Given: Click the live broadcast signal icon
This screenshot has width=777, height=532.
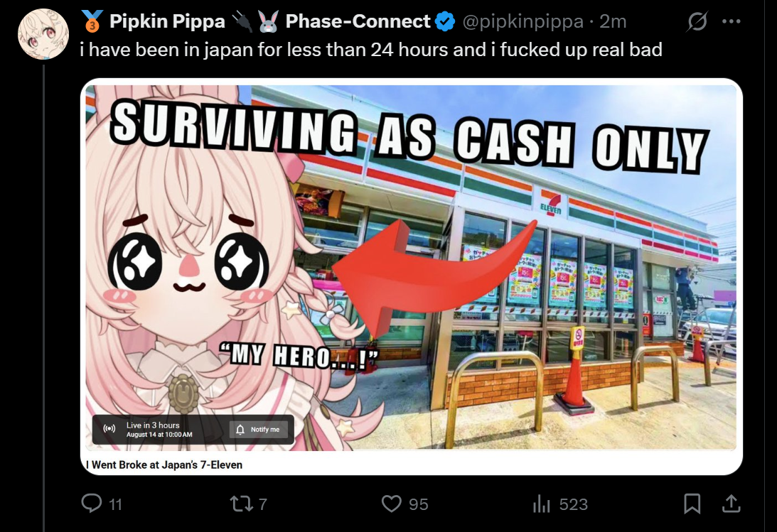Looking at the screenshot, I should (x=109, y=428).
